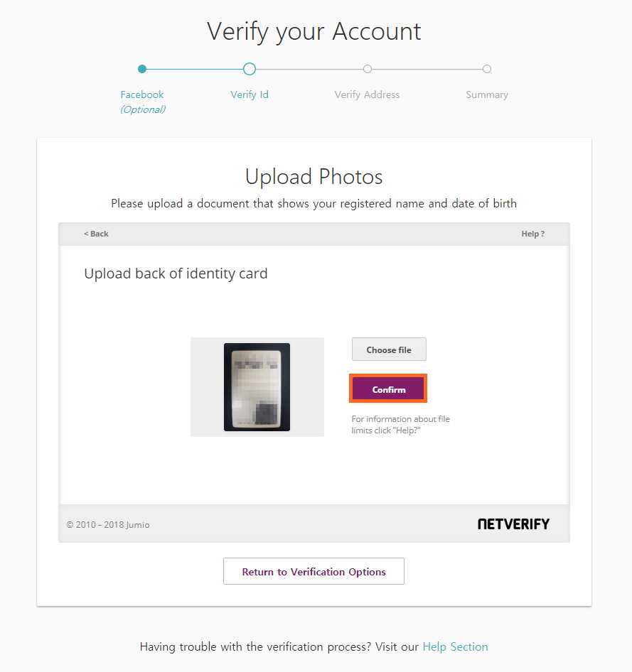Open the Facebook step label

tap(142, 94)
